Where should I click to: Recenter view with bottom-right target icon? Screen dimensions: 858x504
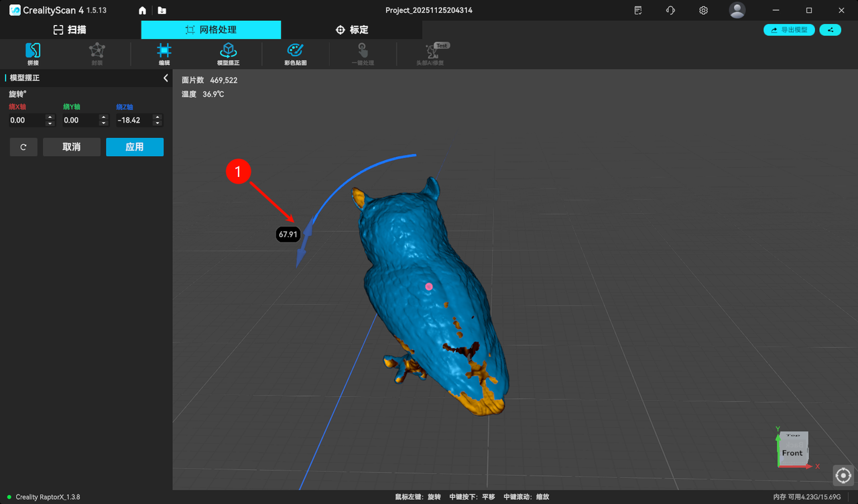point(843,475)
